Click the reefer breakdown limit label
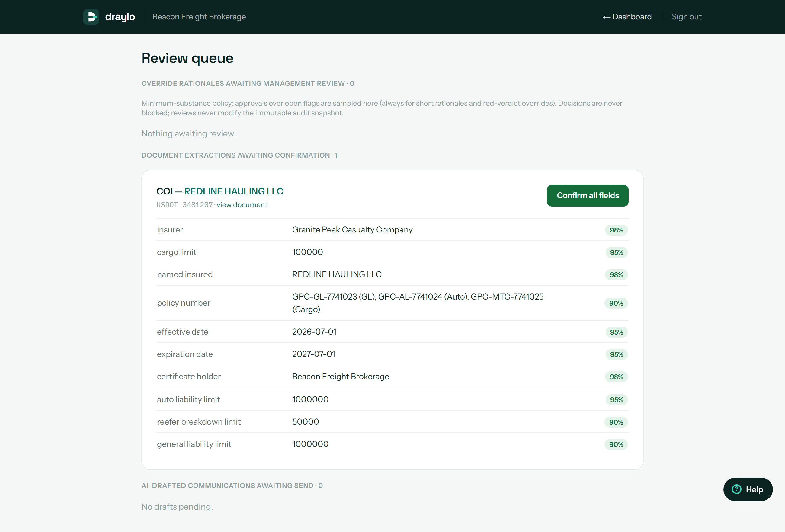 (x=199, y=421)
